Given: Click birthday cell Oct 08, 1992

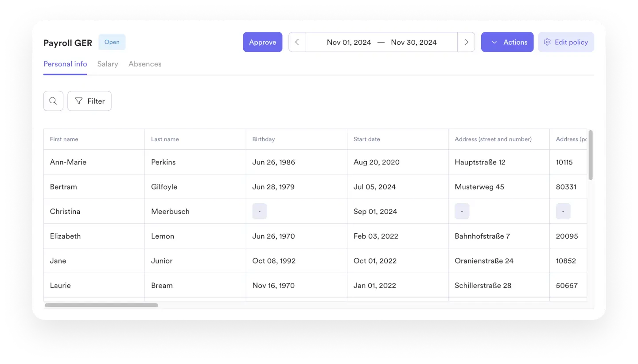Looking at the screenshot, I should tap(296, 261).
